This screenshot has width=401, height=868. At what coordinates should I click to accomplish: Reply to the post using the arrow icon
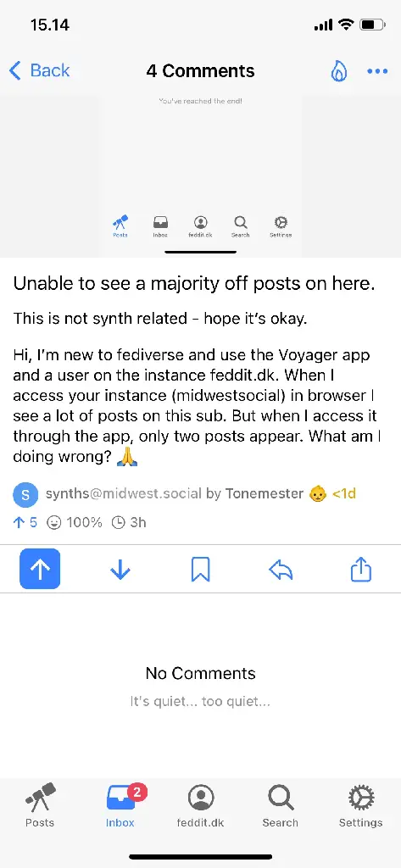[x=281, y=569]
